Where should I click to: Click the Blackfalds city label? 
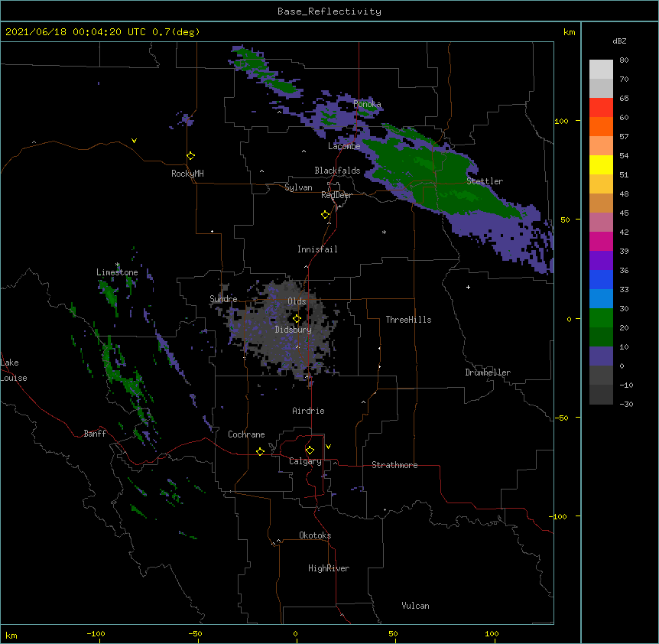tap(337, 171)
